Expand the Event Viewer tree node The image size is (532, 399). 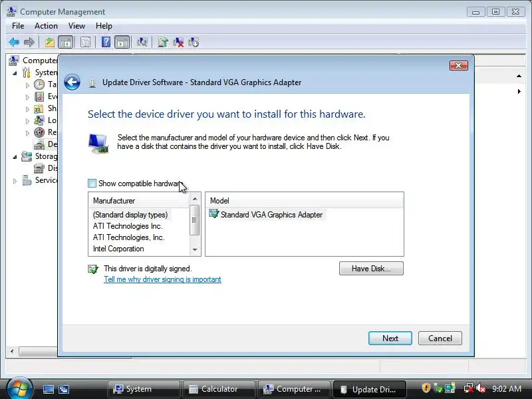(x=27, y=97)
